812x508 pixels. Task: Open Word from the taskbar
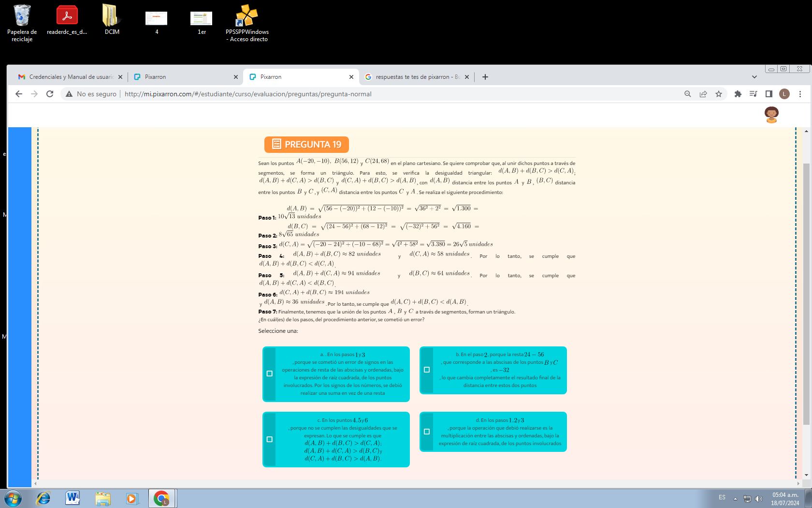click(72, 498)
